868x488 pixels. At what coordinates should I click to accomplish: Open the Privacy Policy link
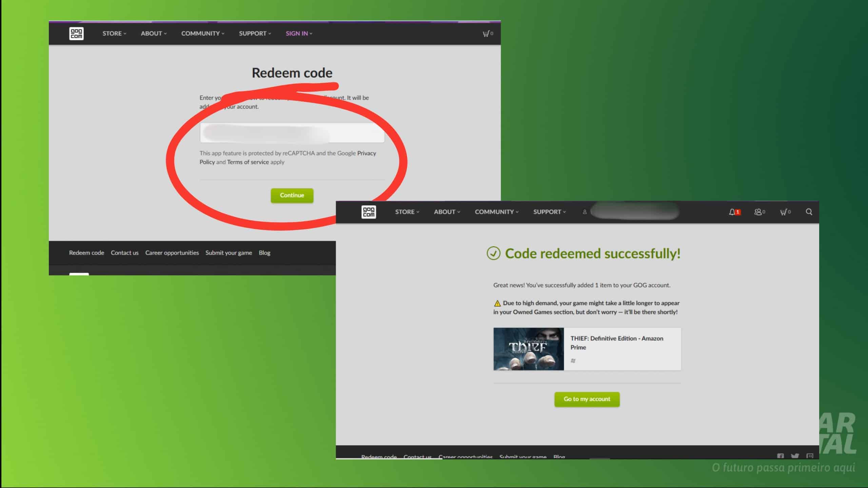click(288, 158)
